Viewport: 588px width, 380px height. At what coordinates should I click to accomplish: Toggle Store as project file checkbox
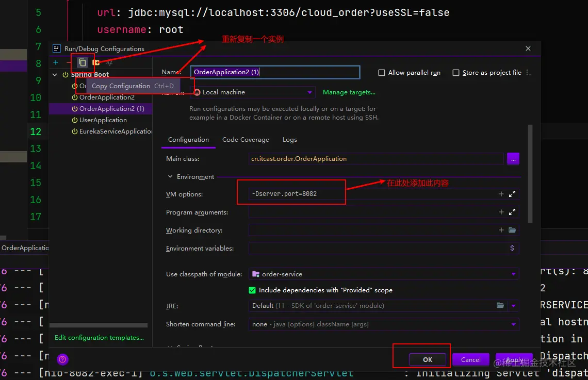(x=455, y=73)
